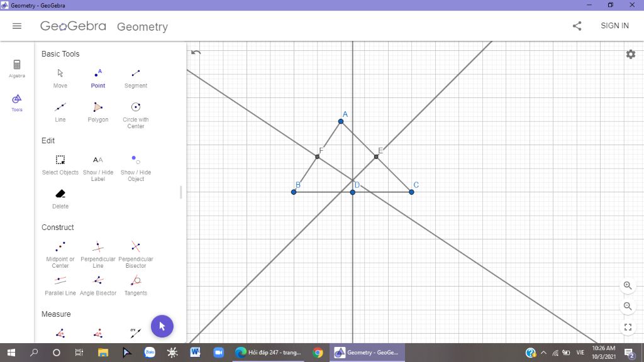Click the third Measure tool icon
The image size is (644, 362).
pyautogui.click(x=136, y=333)
